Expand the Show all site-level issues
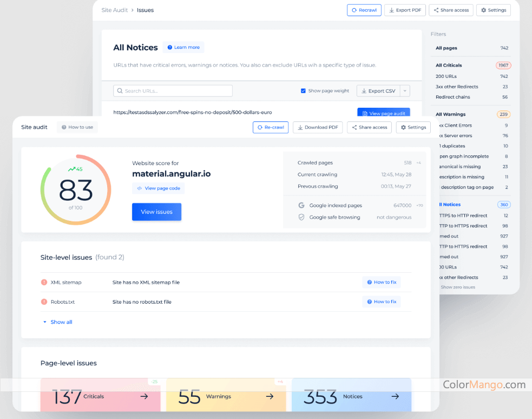Image resolution: width=532 pixels, height=419 pixels. click(x=58, y=322)
